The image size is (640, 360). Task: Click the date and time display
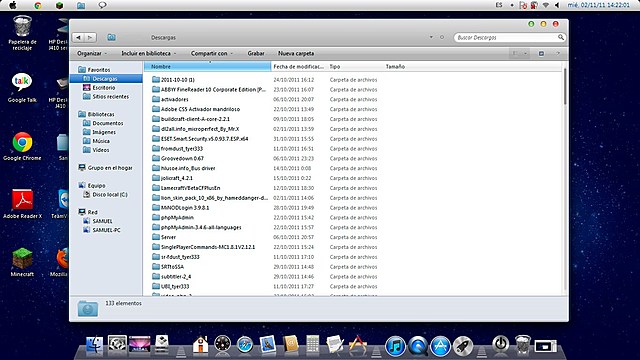pos(598,5)
